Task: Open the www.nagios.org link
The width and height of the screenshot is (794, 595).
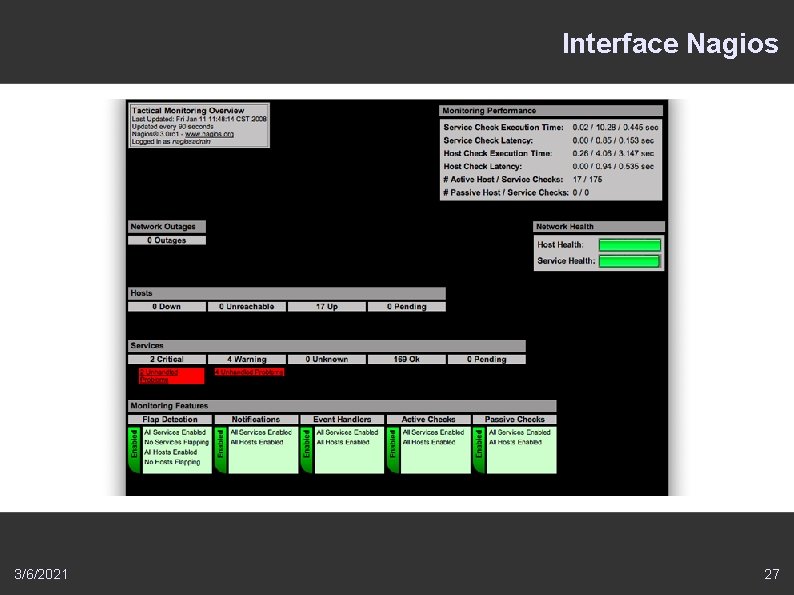Action: point(209,134)
